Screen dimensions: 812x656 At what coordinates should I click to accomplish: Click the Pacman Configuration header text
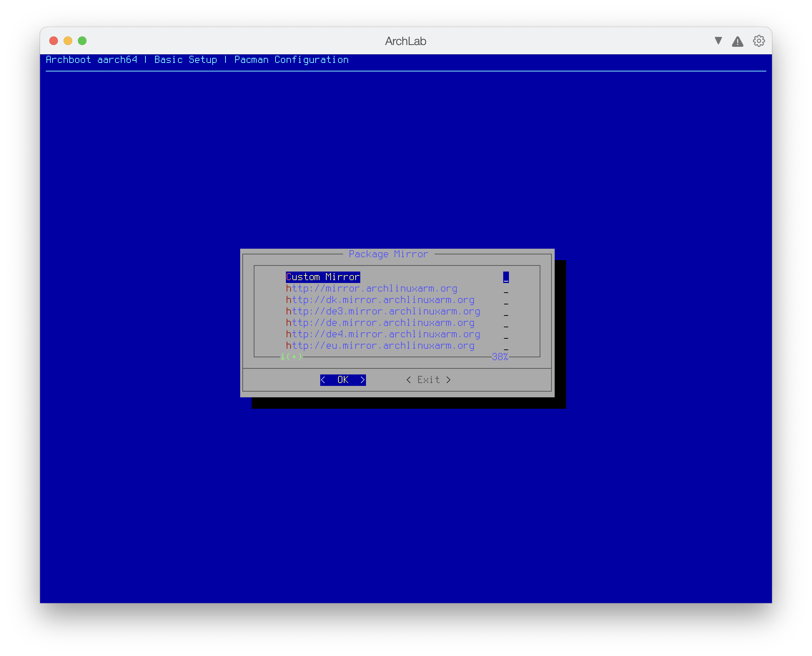click(x=291, y=60)
